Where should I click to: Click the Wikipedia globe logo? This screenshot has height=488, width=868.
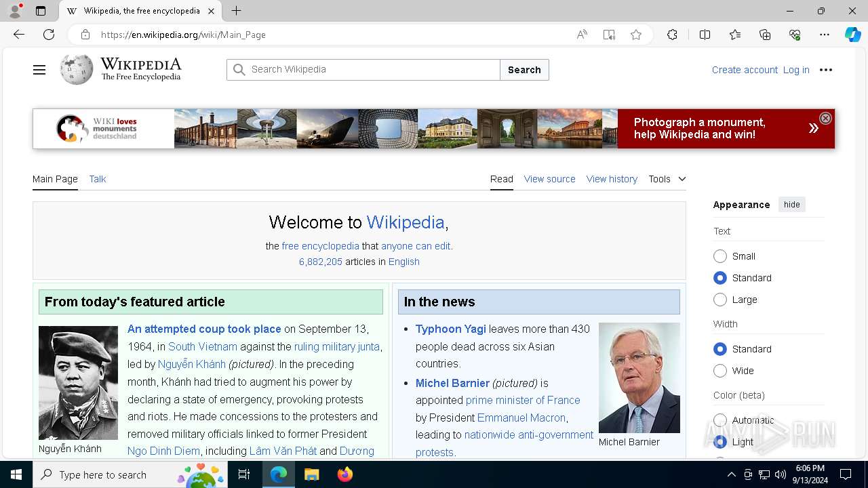point(76,69)
